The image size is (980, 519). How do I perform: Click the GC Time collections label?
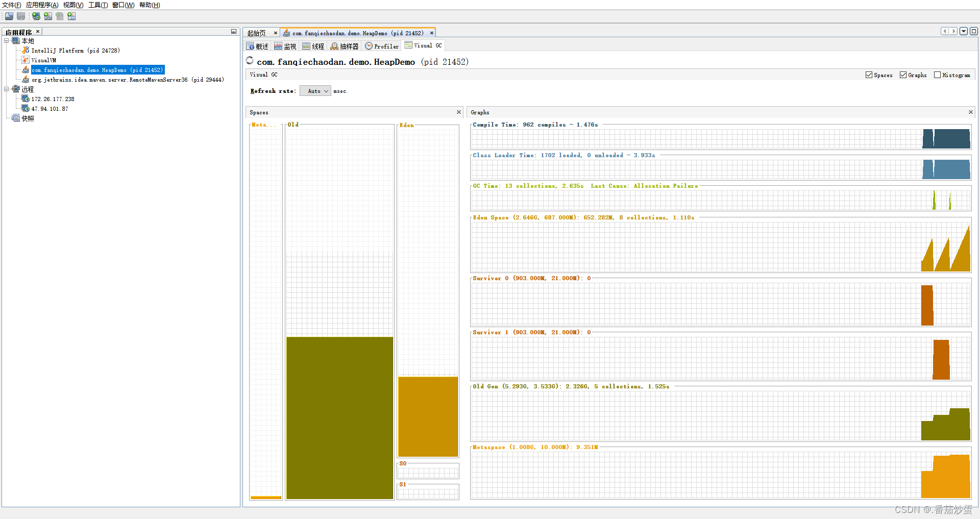[x=585, y=186]
